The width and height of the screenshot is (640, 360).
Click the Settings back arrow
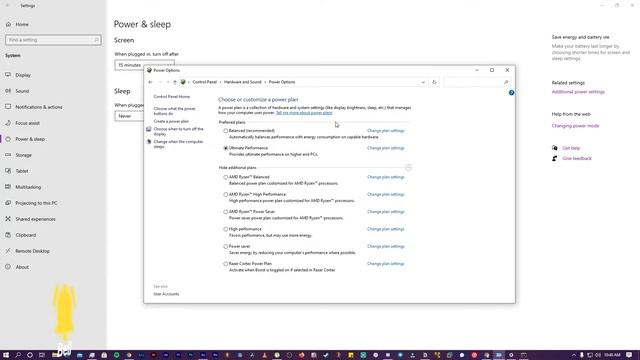7,6
